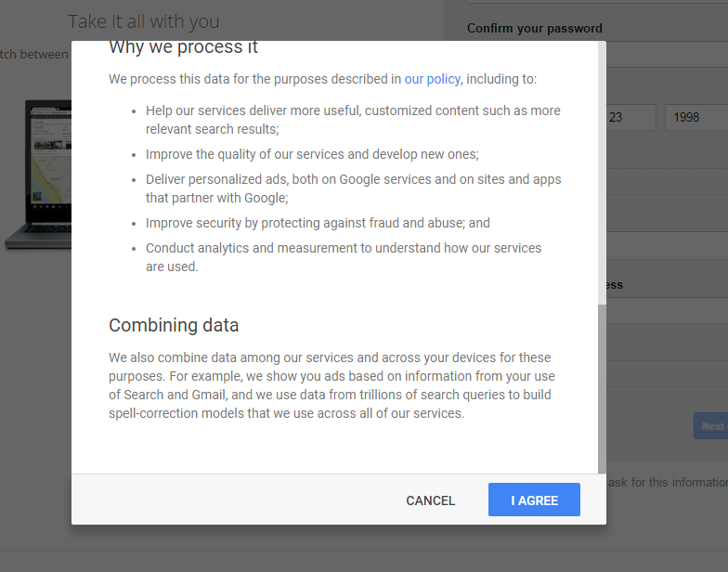Click the laptop image on the left

(37, 176)
